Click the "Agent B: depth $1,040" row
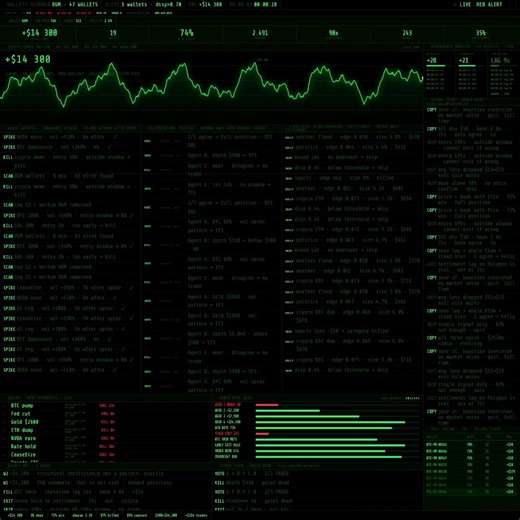 click(211, 338)
